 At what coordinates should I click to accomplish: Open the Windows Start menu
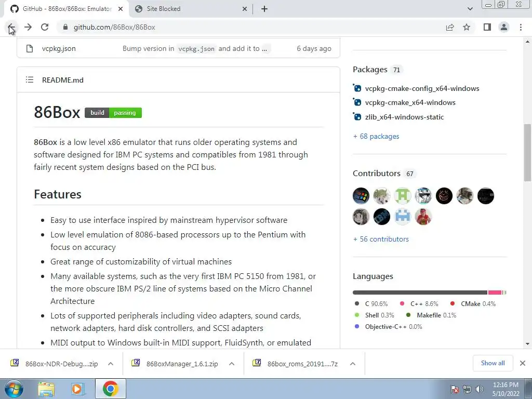point(14,389)
